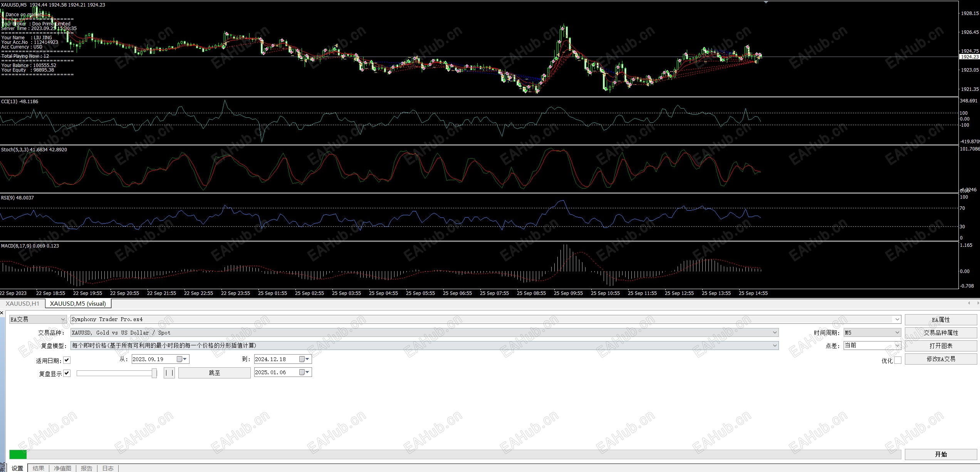This screenshot has height=472, width=980.
Task: Open the 设置 settings tab
Action: coord(17,468)
